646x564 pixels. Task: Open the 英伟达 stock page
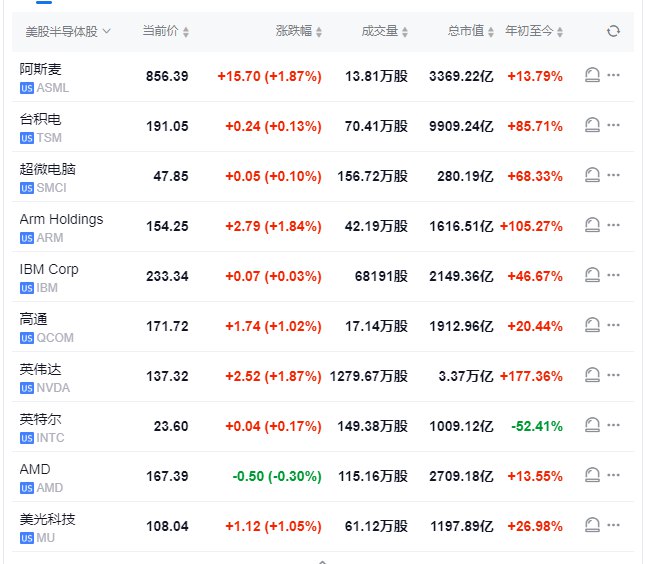40,369
